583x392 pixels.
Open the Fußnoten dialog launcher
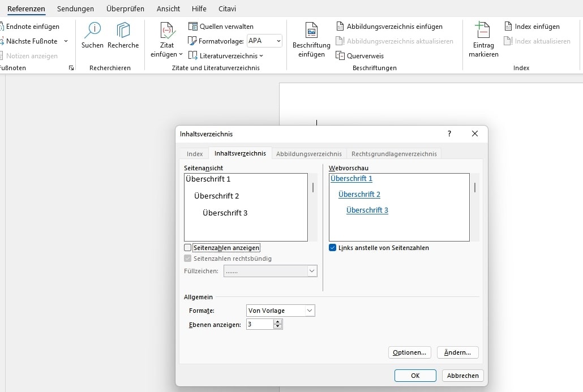pyautogui.click(x=71, y=68)
